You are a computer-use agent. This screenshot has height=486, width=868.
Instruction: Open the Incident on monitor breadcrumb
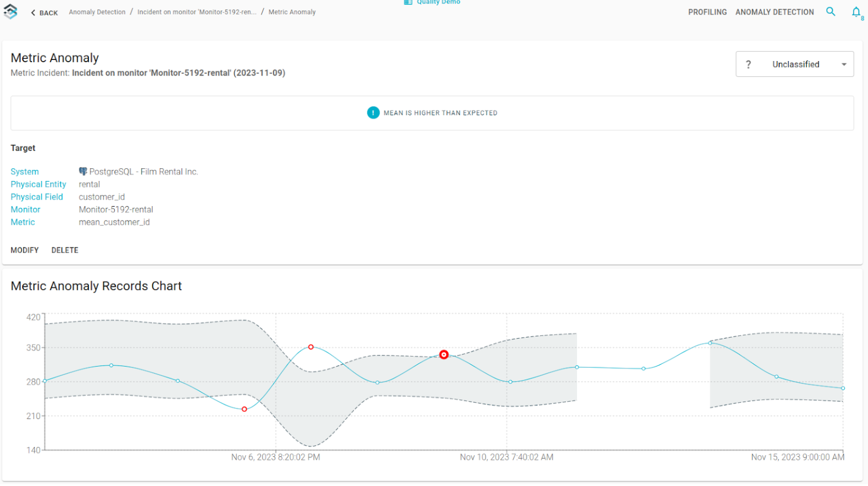[x=197, y=12]
